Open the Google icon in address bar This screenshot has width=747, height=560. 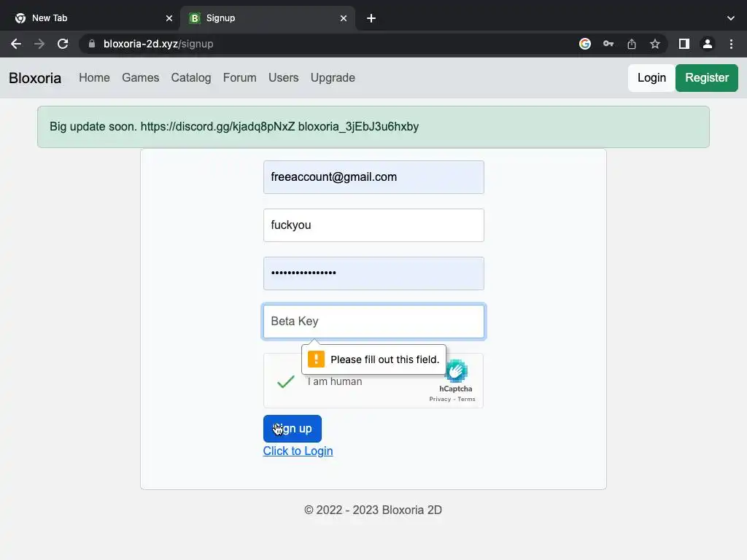click(x=585, y=44)
